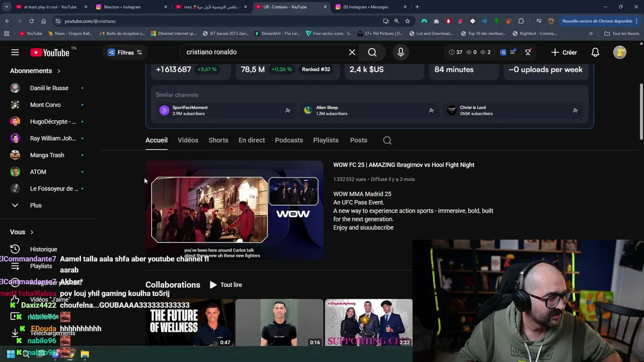
Task: Open the YouTube hamburger guide menu
Action: click(15, 52)
